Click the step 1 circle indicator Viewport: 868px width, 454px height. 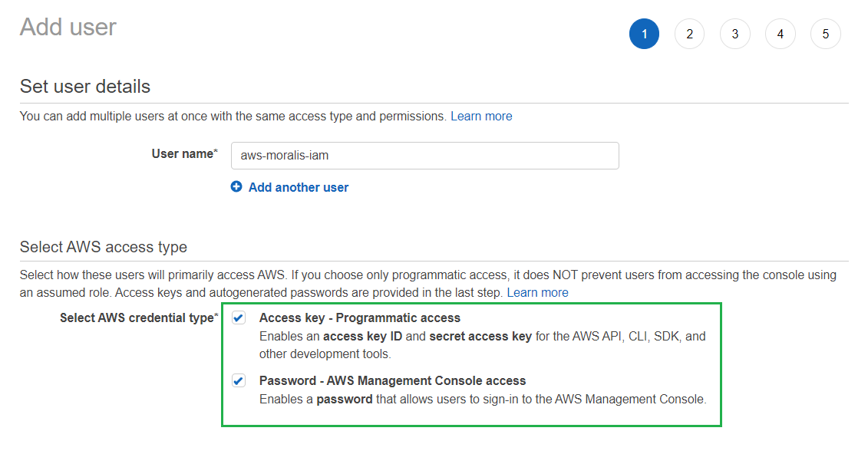(644, 34)
